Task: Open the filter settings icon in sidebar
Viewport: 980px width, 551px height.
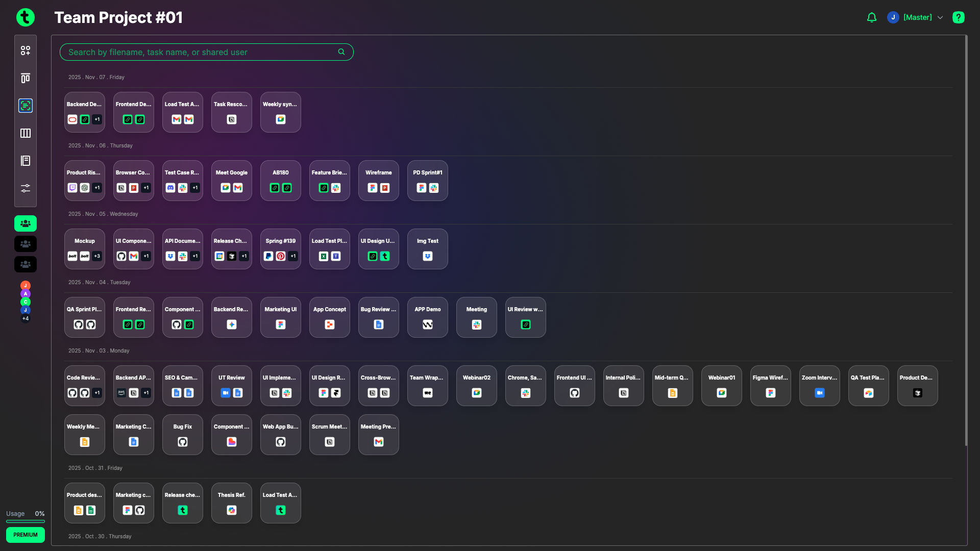Action: coord(26,188)
